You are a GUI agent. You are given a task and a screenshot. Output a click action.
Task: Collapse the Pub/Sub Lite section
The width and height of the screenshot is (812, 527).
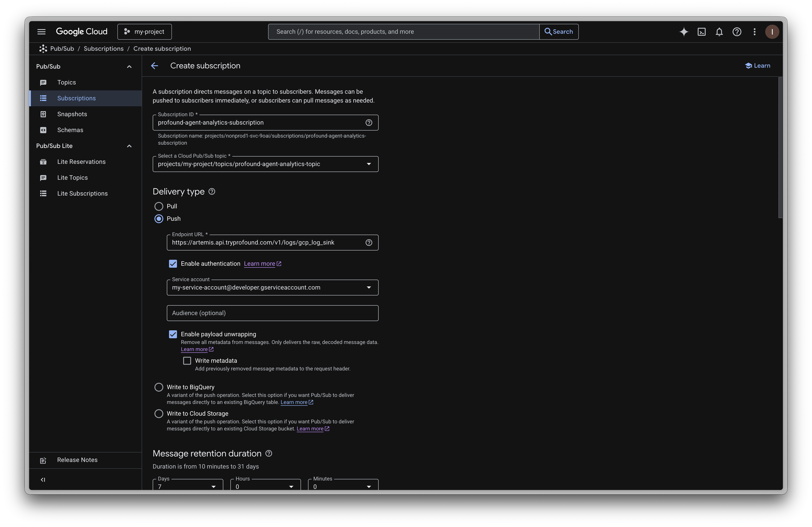click(x=129, y=146)
